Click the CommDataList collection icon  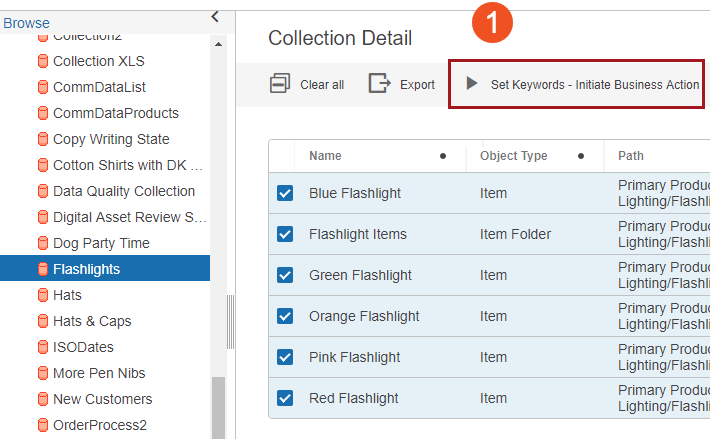pyautogui.click(x=43, y=87)
